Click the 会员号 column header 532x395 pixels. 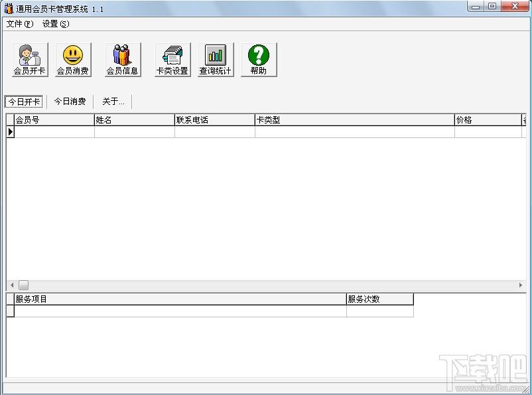click(54, 120)
